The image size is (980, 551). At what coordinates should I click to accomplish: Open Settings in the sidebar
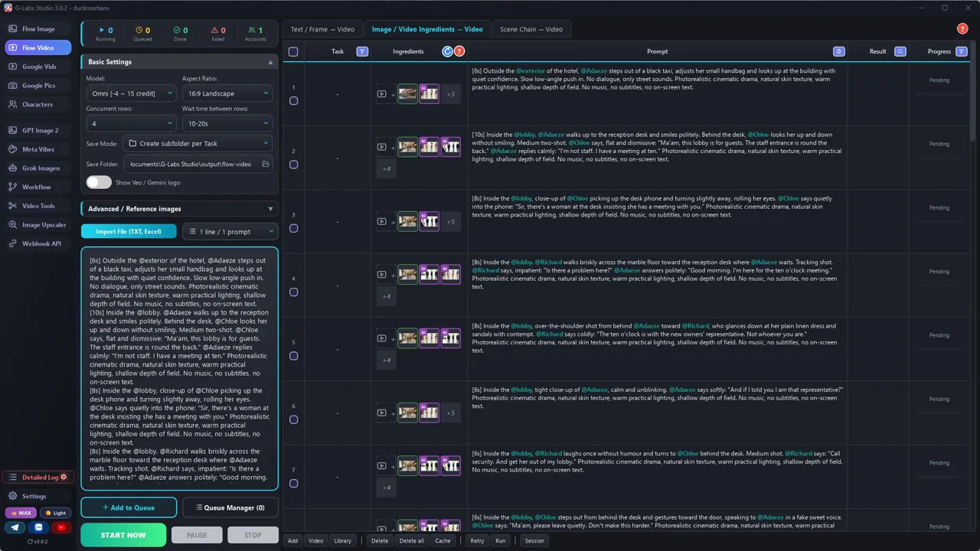38,496
